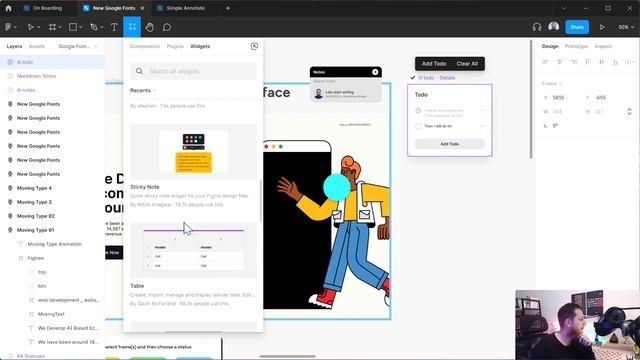This screenshot has width=640, height=360.
Task: Open shape tools chevron
Action: [81, 27]
